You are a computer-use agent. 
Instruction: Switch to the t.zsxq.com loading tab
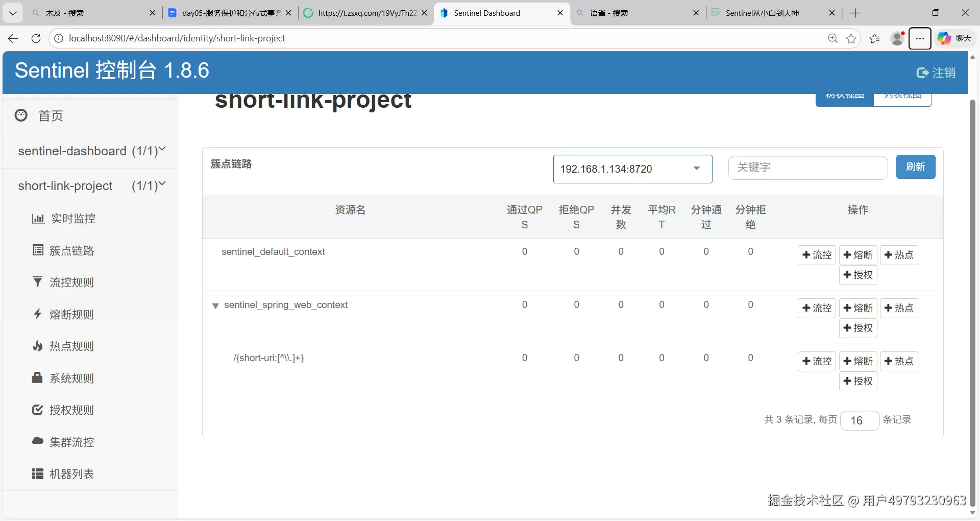[x=365, y=13]
